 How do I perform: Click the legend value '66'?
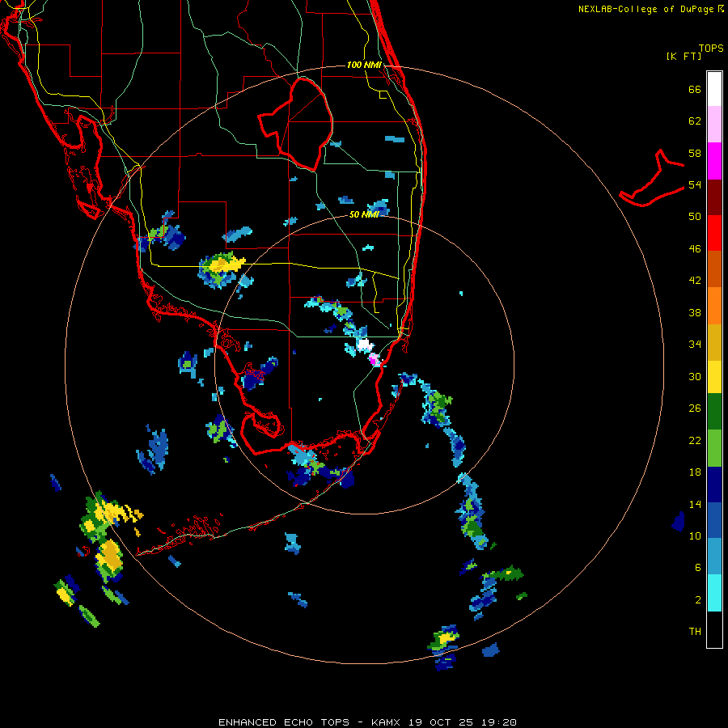(695, 89)
